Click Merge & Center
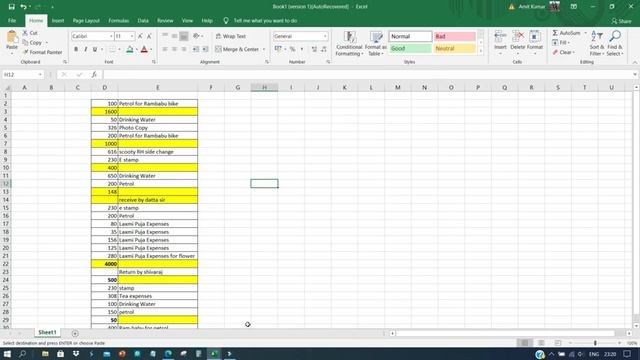This screenshot has width=640, height=360. pos(237,49)
